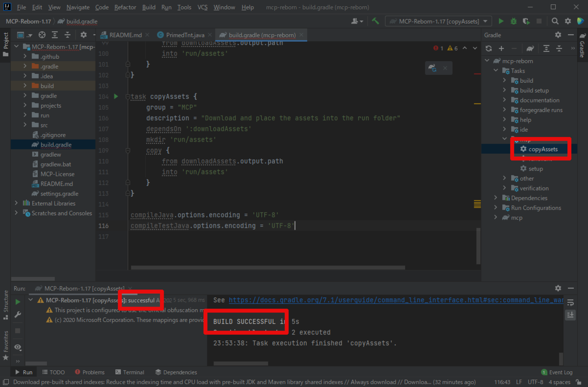Close the build.gradle editor tab
The image size is (588, 387).
(x=302, y=35)
